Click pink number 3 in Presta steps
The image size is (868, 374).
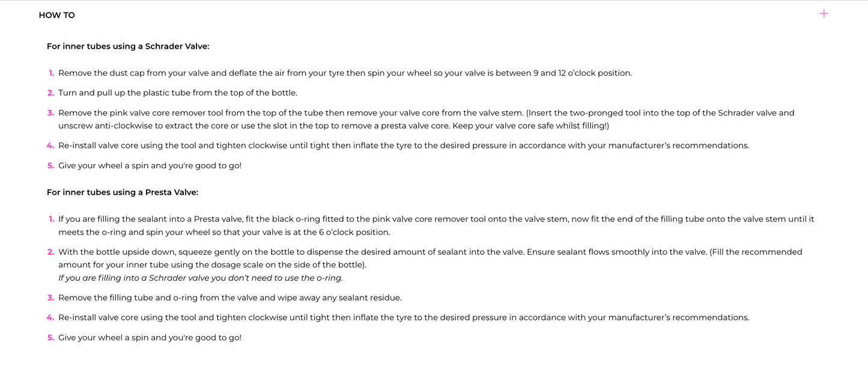click(x=50, y=298)
